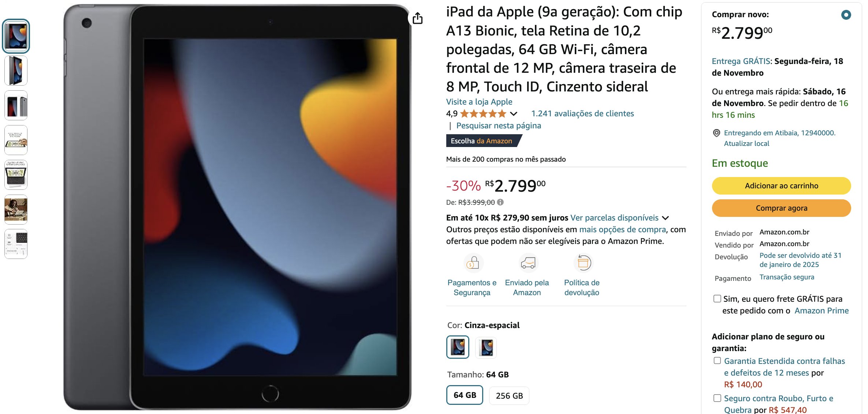
Task: Click the Comprar agora button
Action: (x=781, y=208)
